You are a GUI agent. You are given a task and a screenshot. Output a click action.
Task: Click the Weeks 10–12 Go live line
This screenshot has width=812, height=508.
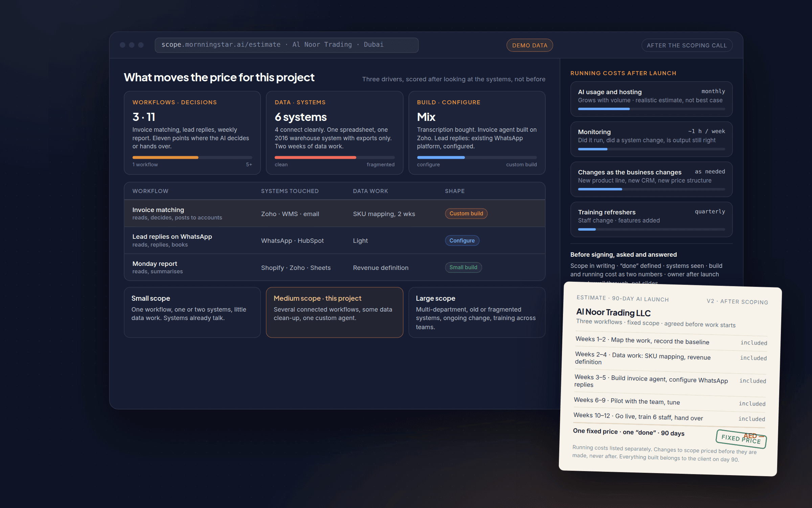click(669, 417)
